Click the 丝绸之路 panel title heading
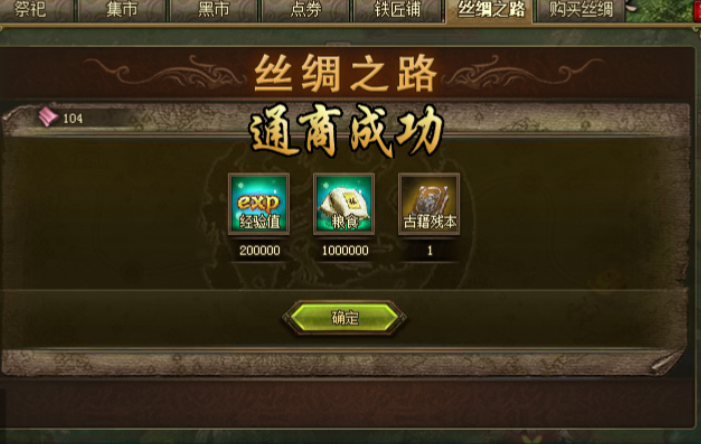The width and height of the screenshot is (701, 444). tap(345, 74)
